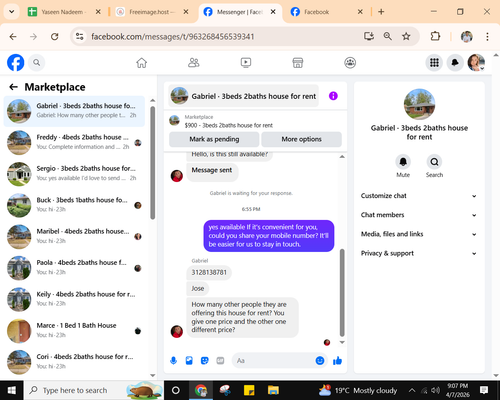Image resolution: width=500 pixels, height=400 pixels.
Task: Click the Mark as pending button
Action: pos(214,139)
